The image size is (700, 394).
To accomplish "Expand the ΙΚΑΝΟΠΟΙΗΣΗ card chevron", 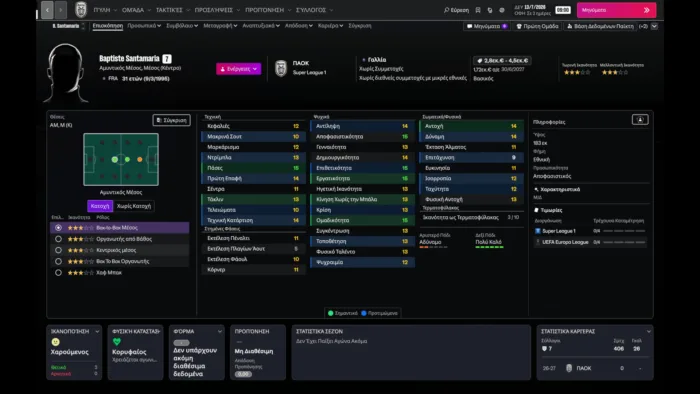I will click(x=97, y=331).
